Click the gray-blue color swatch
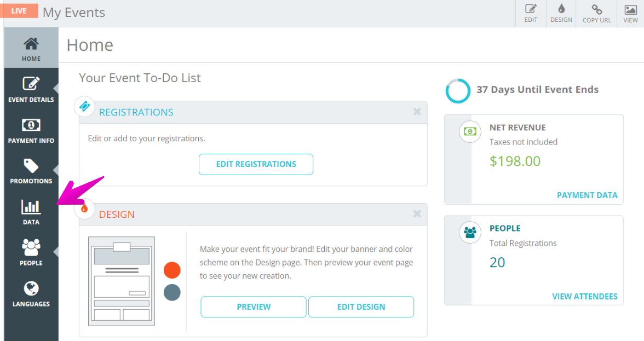Screen dimensions: 644x341 [172, 293]
